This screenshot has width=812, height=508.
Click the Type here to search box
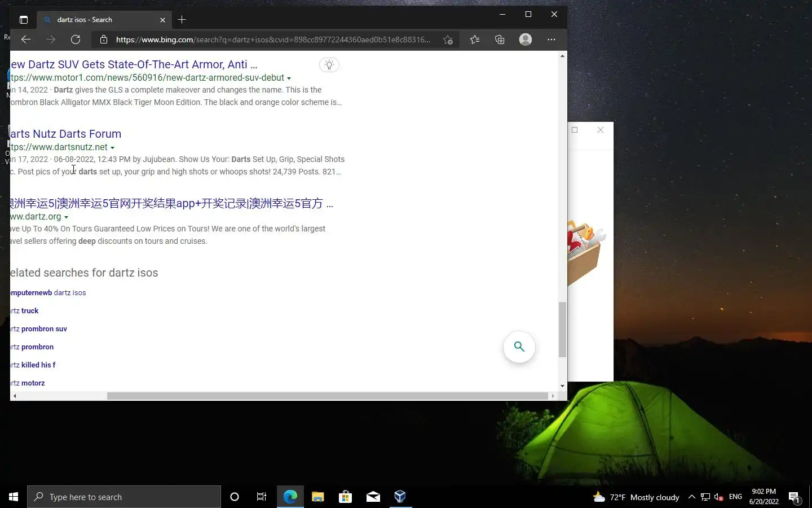point(124,497)
